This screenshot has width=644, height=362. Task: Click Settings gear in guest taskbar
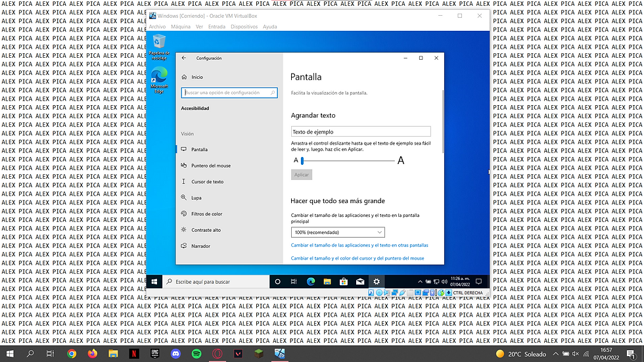(377, 282)
